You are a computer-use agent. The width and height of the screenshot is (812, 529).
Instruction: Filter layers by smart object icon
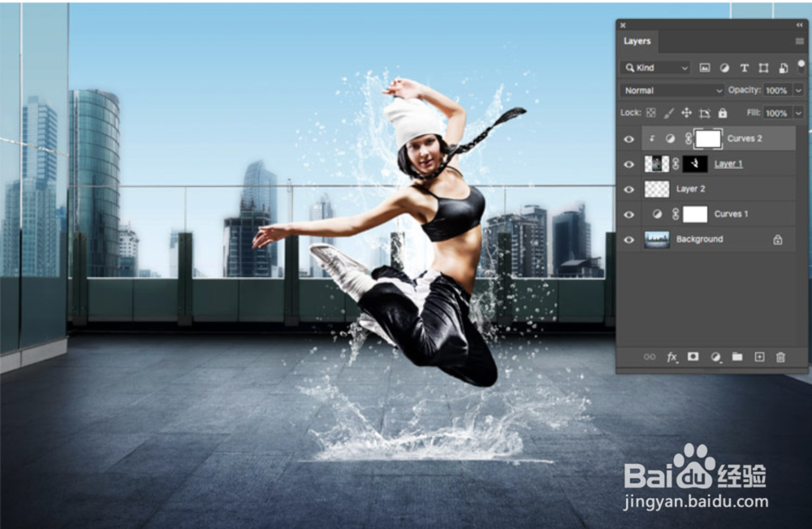tap(783, 68)
